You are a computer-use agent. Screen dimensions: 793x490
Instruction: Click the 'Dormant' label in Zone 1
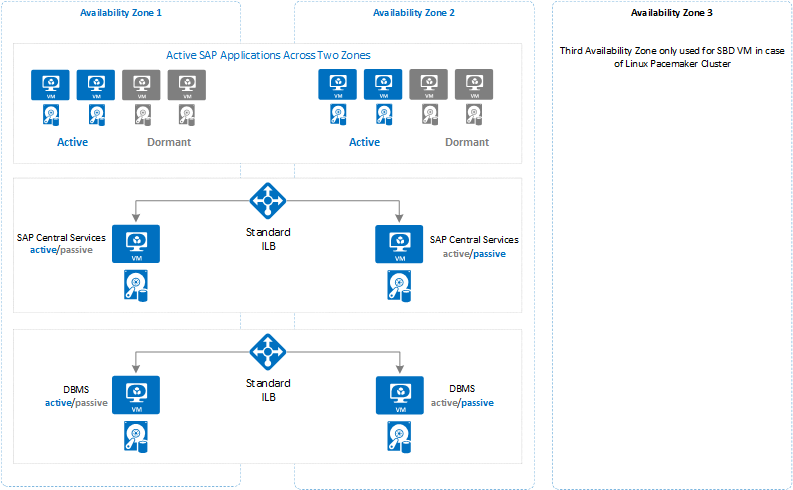pyautogui.click(x=169, y=142)
